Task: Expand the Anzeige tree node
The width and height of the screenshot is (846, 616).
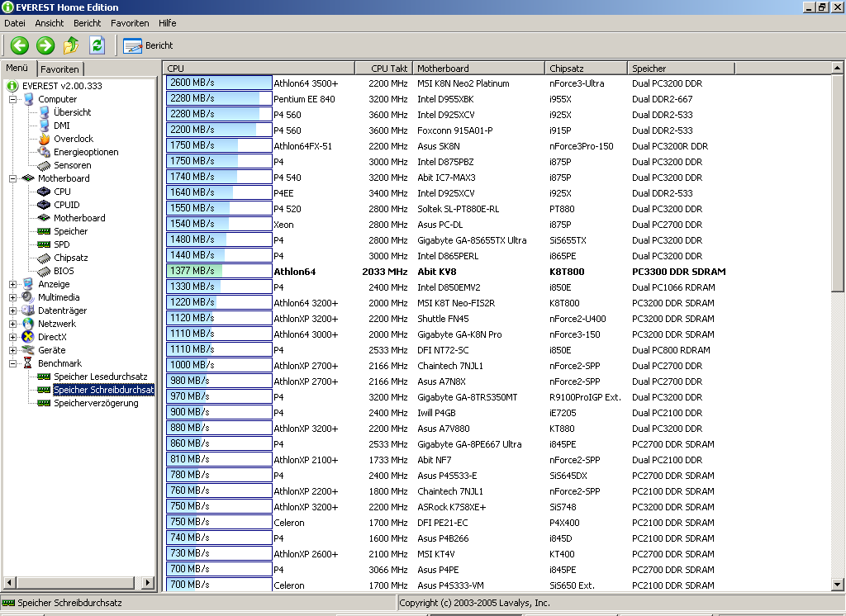Action: coord(12,284)
